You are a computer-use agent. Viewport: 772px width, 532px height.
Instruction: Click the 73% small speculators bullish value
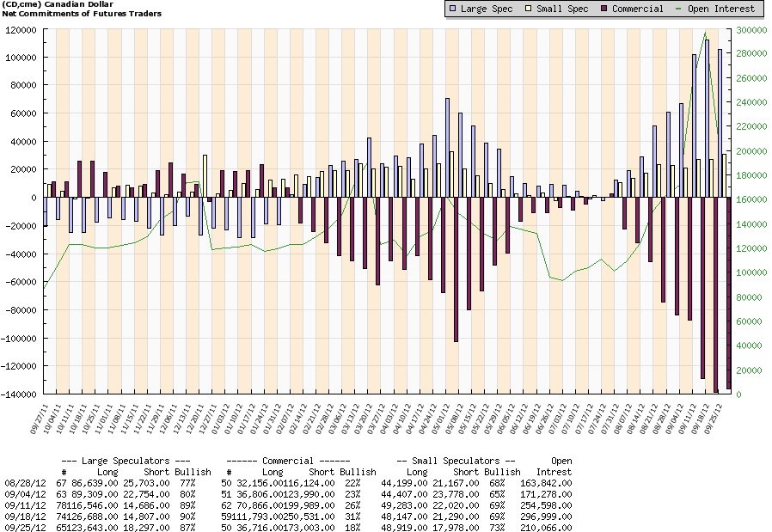point(497,528)
